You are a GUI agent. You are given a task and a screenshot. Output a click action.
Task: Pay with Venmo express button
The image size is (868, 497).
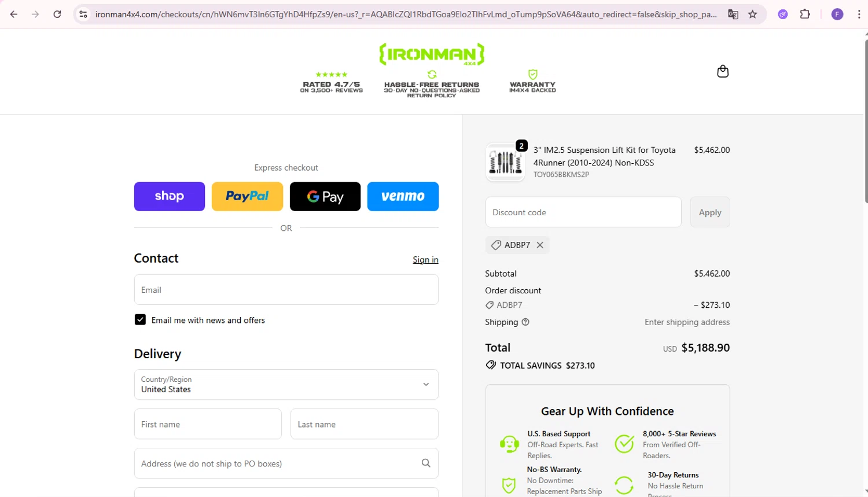click(403, 196)
